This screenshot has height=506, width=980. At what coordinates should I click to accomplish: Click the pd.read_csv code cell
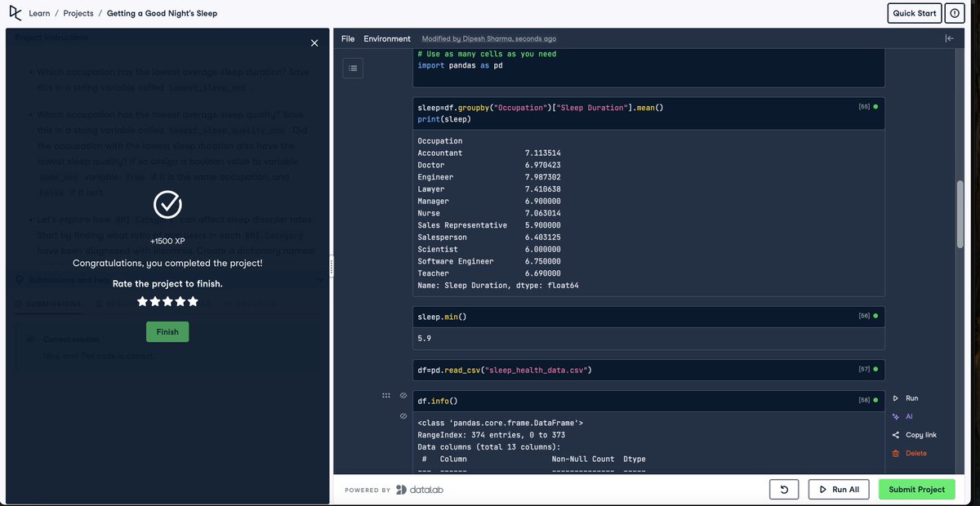pyautogui.click(x=648, y=370)
